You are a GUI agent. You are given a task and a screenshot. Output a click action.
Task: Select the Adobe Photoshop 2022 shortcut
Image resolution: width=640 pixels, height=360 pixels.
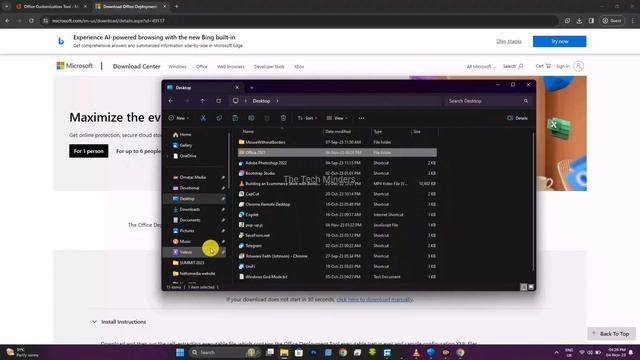pyautogui.click(x=337, y=163)
